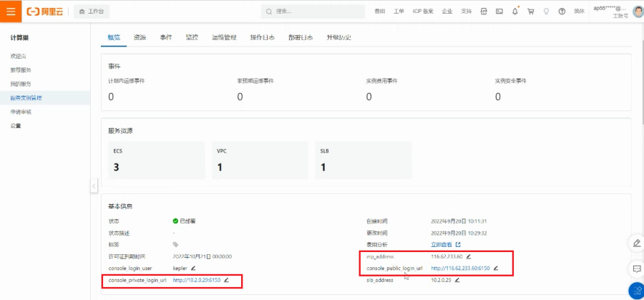
Task: Open the help question mark icon
Action: click(x=562, y=11)
